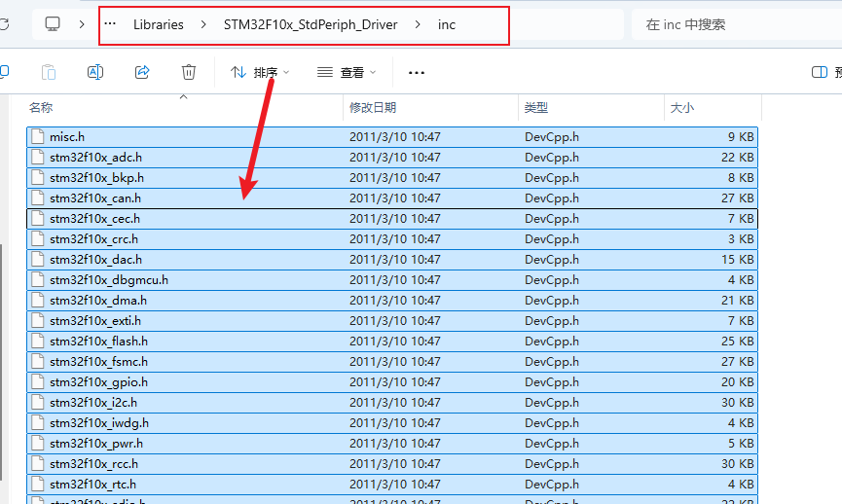Click the file icon of stm32f10x_iwdg.h

38,423
